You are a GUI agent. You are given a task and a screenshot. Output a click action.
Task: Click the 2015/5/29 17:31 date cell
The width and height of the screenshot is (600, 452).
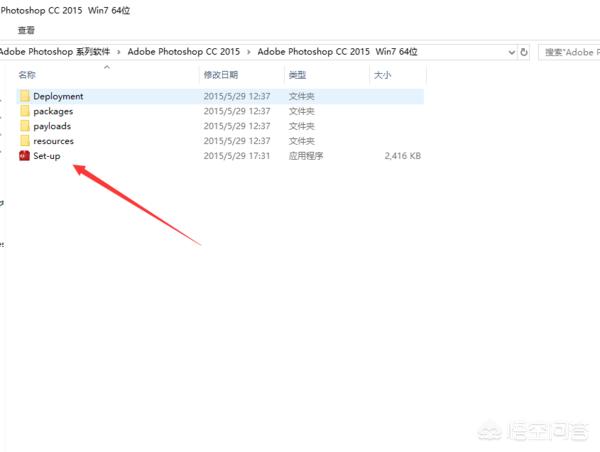pyautogui.click(x=237, y=156)
